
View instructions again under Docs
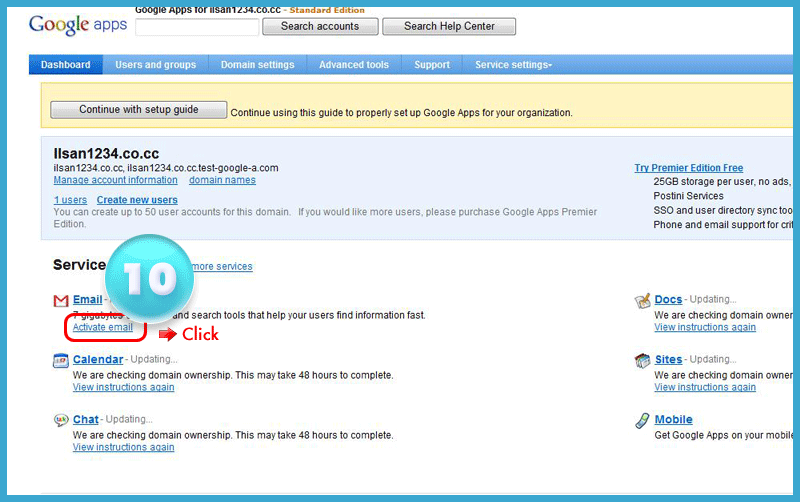pyautogui.click(x=705, y=327)
